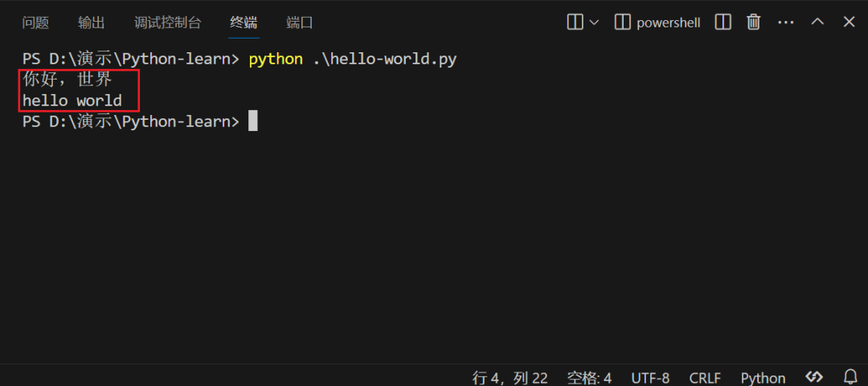Screen dimensions: 868x386
Task: Change the CRLF line ending setting
Action: pyautogui.click(x=705, y=377)
